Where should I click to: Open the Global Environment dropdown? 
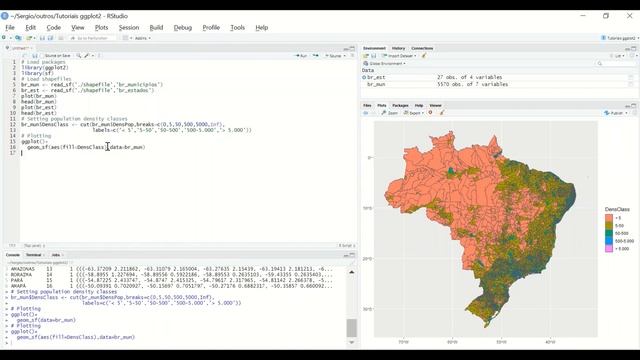[384, 63]
